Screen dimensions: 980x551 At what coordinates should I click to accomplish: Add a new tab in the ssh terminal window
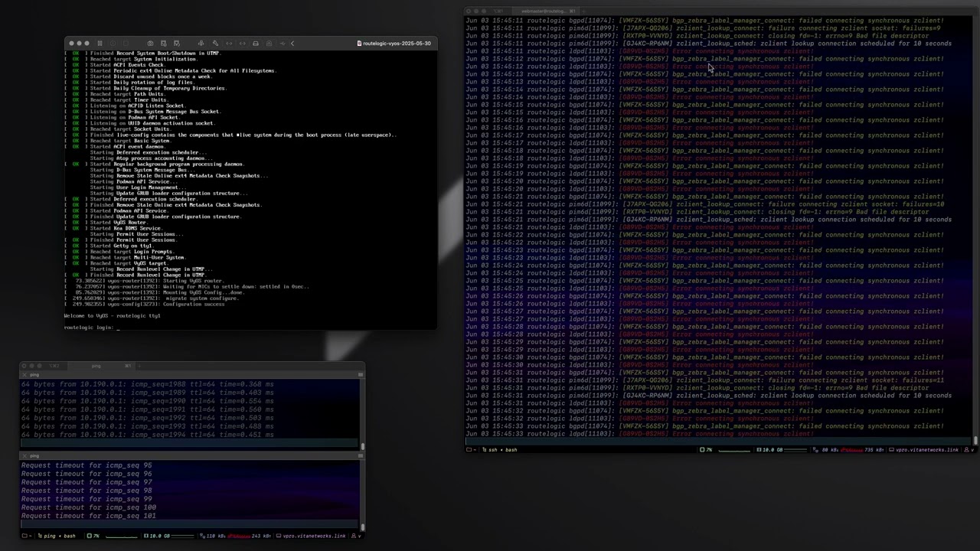pos(583,11)
